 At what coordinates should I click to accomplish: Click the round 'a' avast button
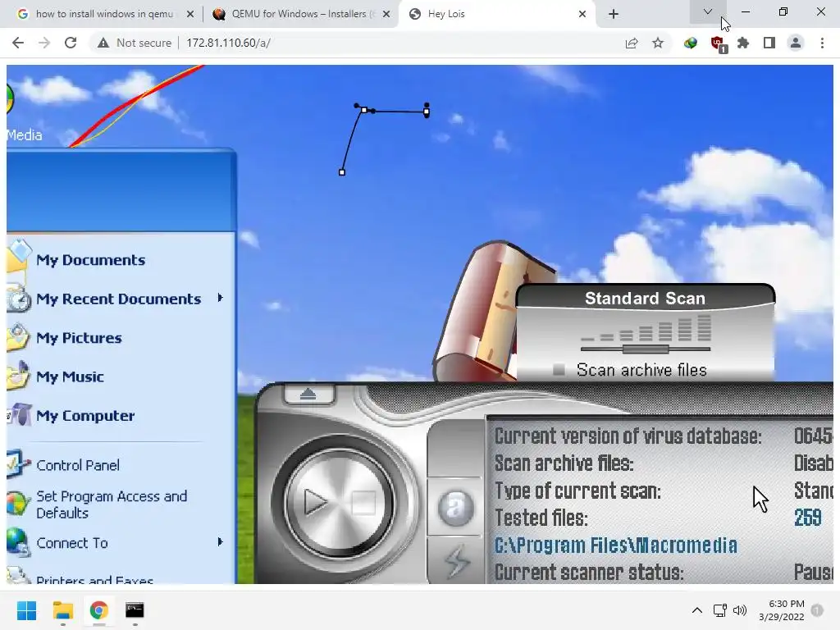pyautogui.click(x=455, y=507)
